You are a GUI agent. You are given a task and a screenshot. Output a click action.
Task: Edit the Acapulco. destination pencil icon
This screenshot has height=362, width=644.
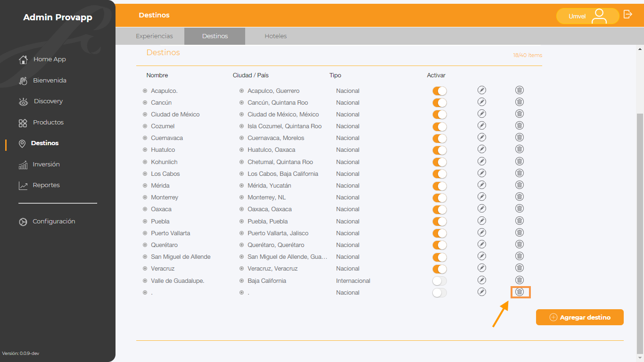tap(481, 90)
